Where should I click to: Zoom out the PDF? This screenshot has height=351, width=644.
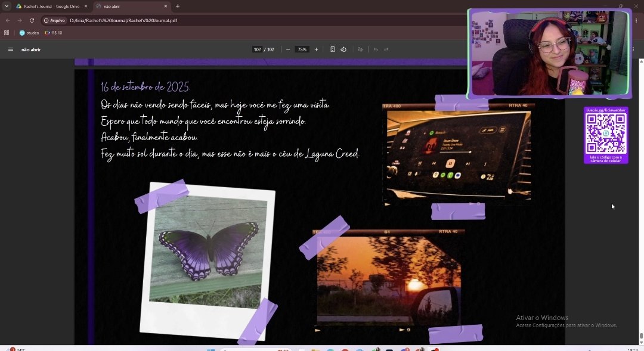pos(288,49)
